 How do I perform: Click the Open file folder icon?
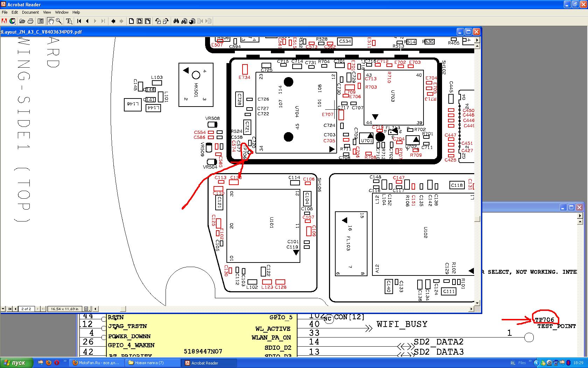pyautogui.click(x=23, y=21)
